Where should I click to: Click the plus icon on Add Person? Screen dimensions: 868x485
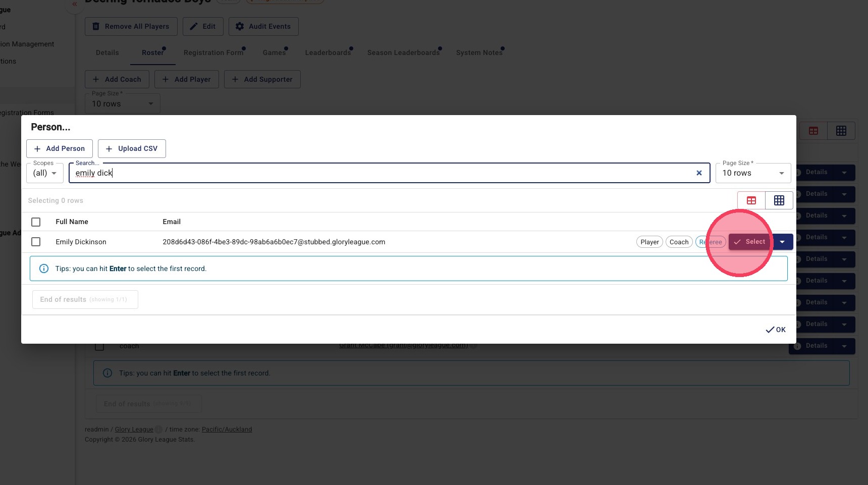point(37,149)
